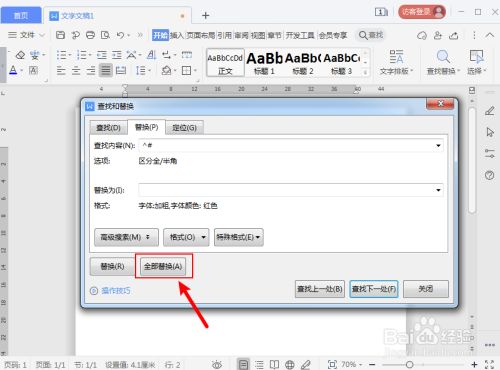This screenshot has width=500, height=370.
Task: Open the 首页 tab
Action: tap(21, 15)
